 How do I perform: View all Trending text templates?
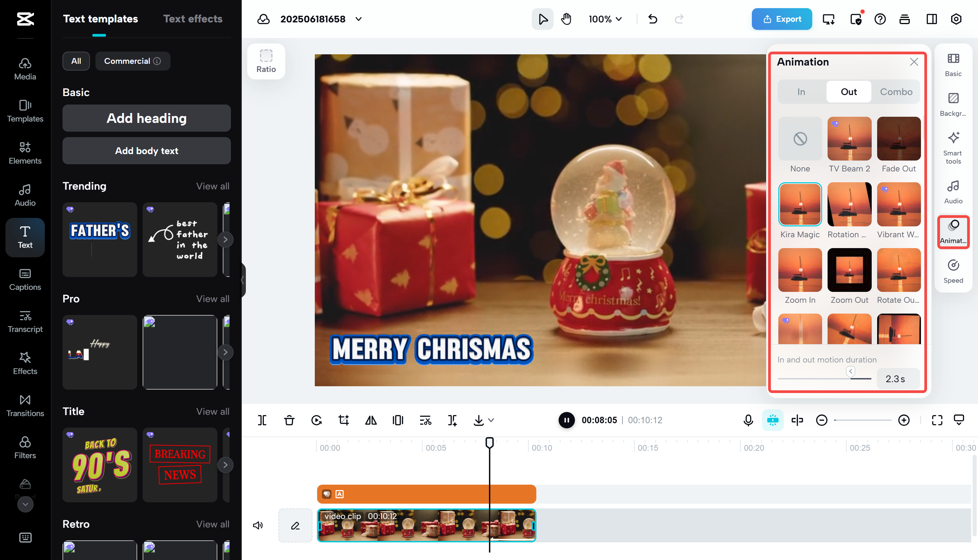point(212,186)
